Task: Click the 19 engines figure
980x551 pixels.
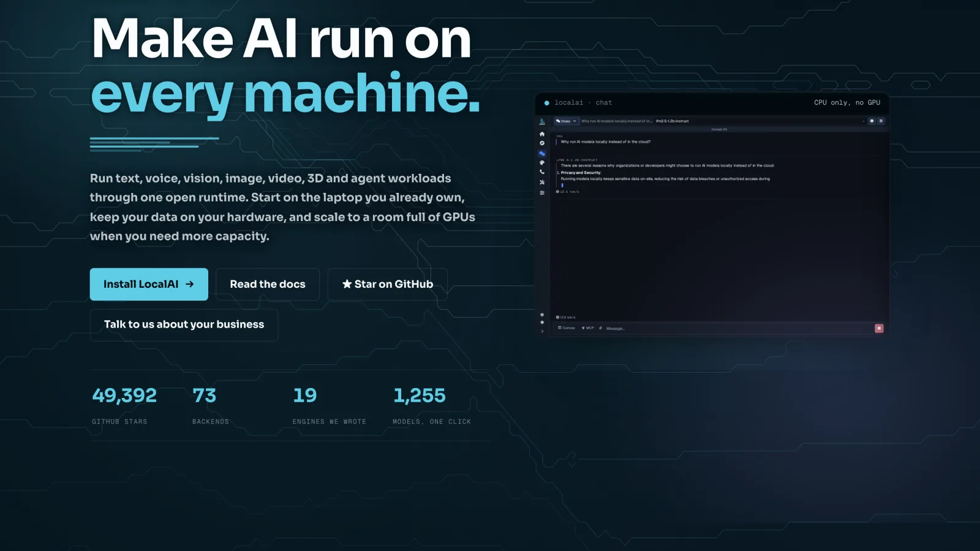Action: (x=304, y=395)
